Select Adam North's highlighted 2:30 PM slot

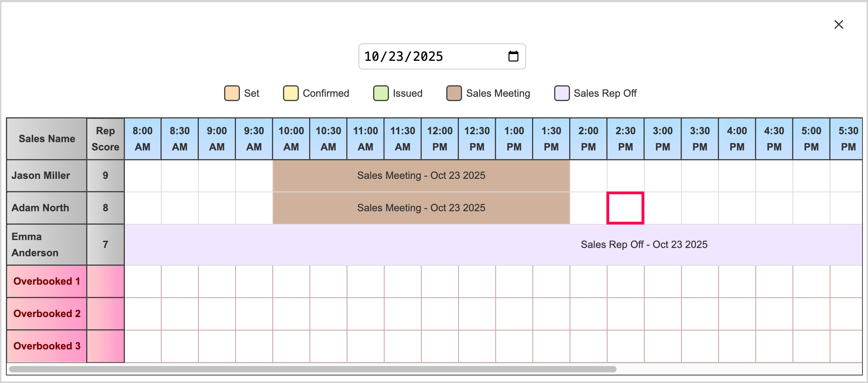click(625, 208)
